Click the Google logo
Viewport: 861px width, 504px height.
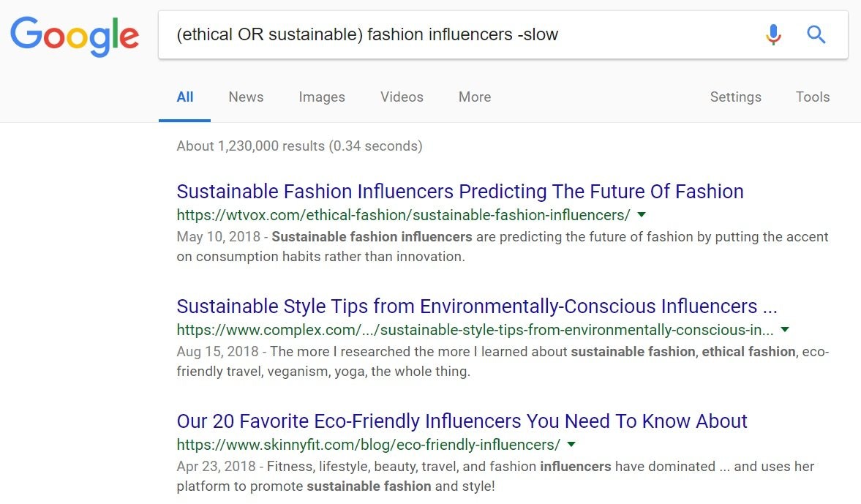pyautogui.click(x=74, y=35)
